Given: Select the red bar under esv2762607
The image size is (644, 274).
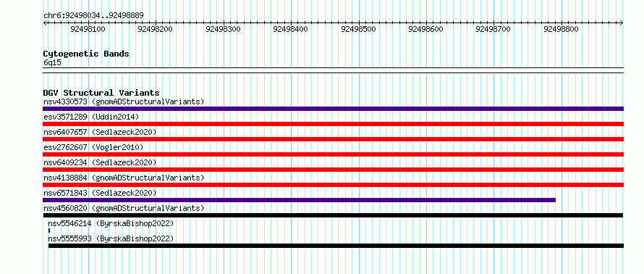Looking at the screenshot, I should tap(333, 154).
